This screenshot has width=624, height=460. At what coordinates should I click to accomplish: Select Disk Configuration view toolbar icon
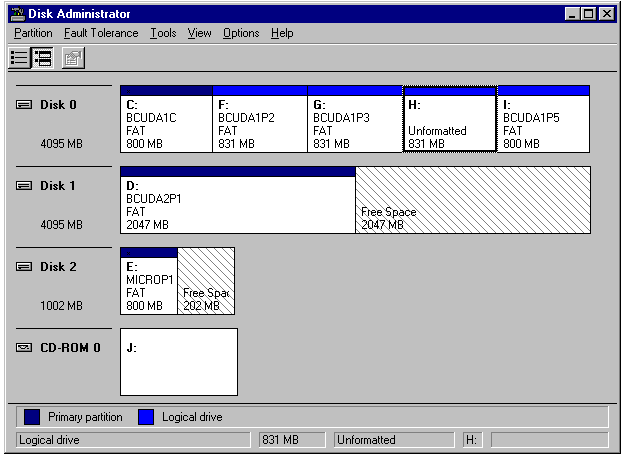(43, 58)
